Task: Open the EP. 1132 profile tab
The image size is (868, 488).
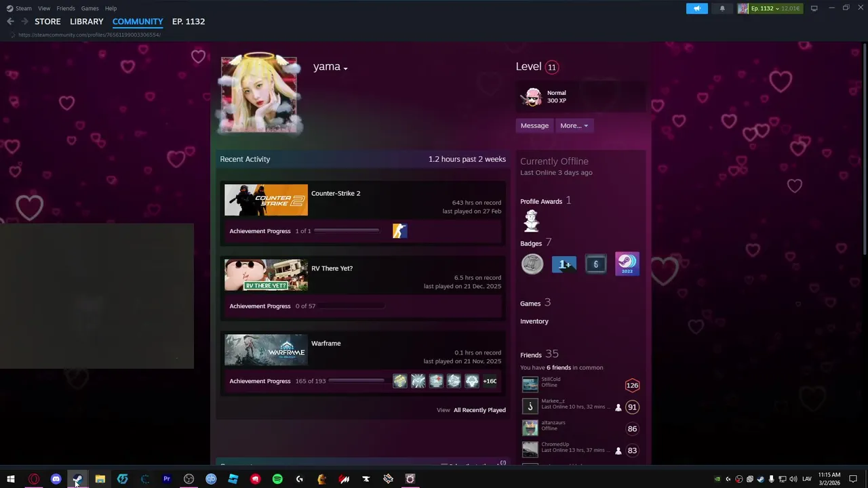Action: (189, 22)
